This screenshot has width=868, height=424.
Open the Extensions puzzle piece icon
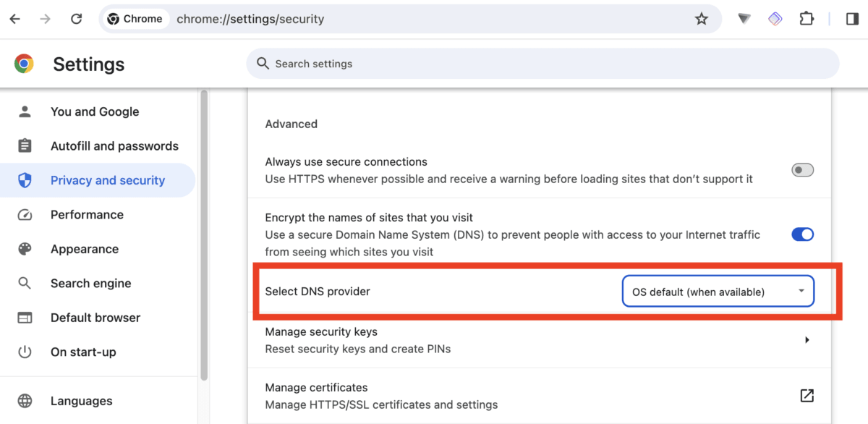807,20
